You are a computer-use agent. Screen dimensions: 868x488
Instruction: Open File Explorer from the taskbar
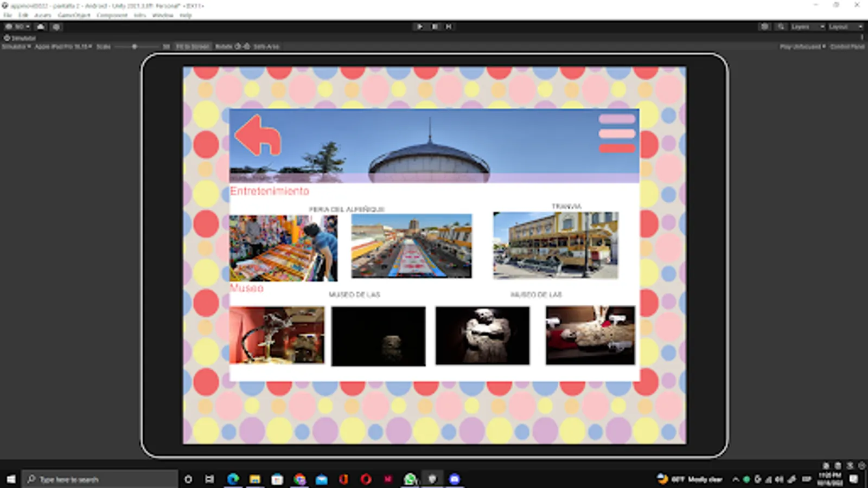point(255,479)
